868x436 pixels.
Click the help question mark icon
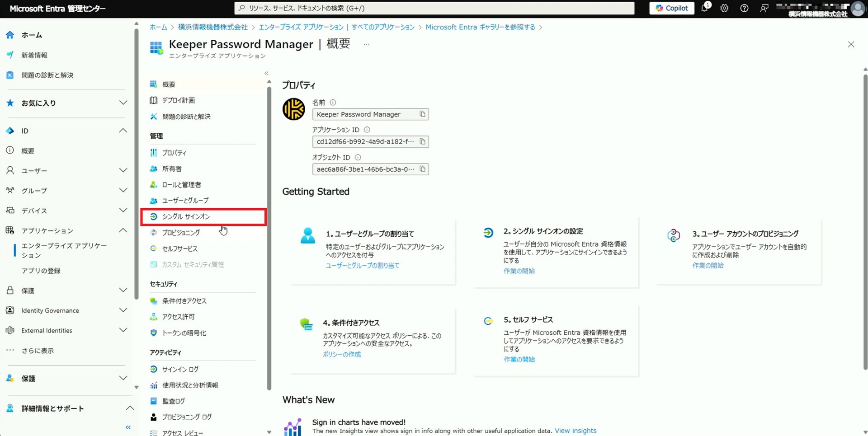pyautogui.click(x=744, y=8)
